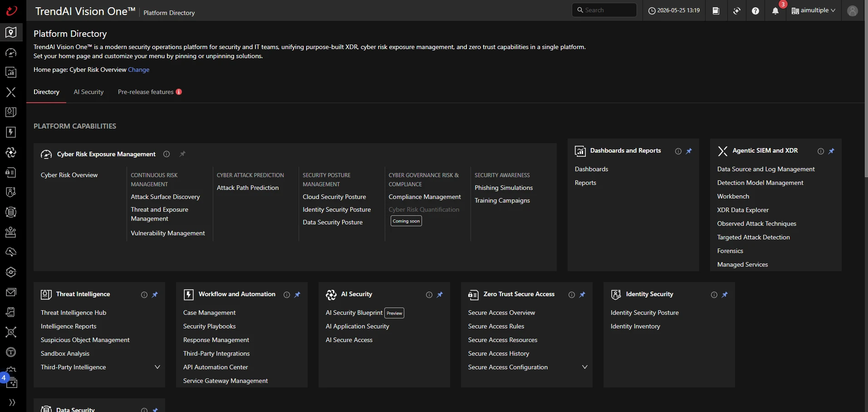868x412 pixels.
Task: Open Secure Access Rules
Action: 496,326
